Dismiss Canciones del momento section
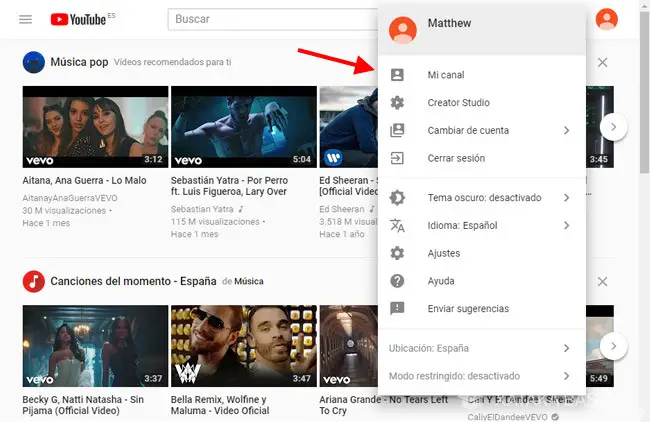Viewport: 650px width, 422px height. click(x=603, y=282)
